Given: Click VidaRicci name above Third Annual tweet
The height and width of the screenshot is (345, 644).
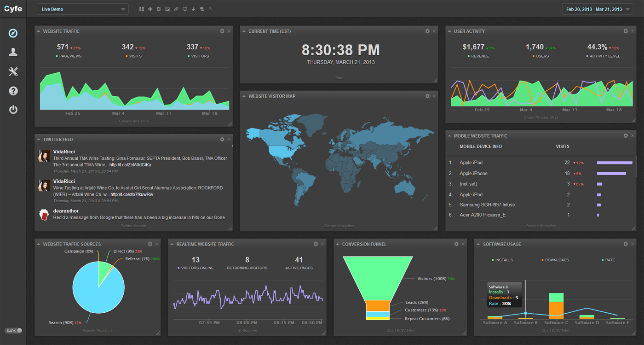Looking at the screenshot, I should 64,152.
